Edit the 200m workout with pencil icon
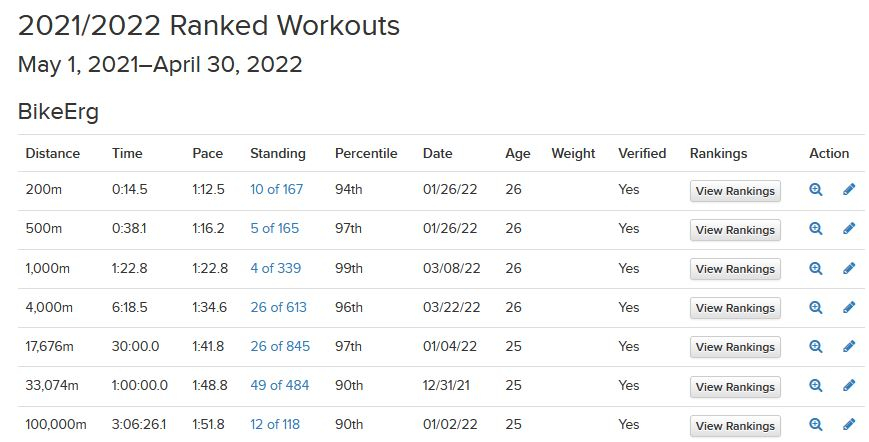This screenshot has width=869, height=442. tap(848, 189)
